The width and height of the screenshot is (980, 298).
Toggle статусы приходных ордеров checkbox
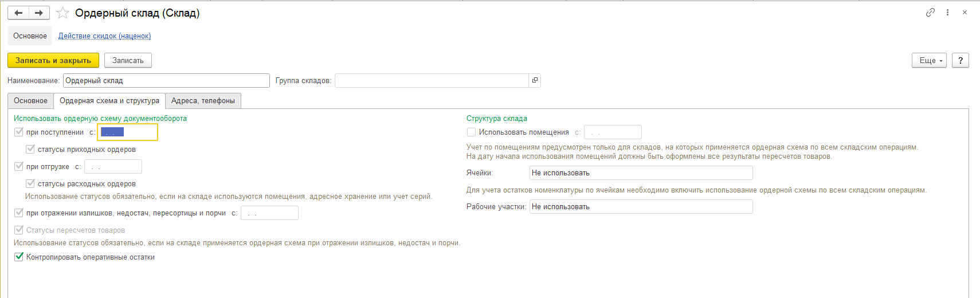coord(30,150)
